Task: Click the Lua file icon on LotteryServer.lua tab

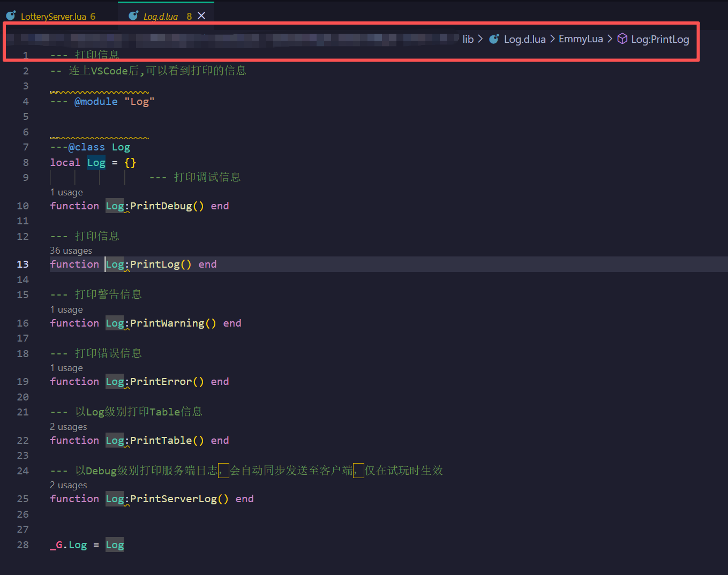Action: coord(11,16)
